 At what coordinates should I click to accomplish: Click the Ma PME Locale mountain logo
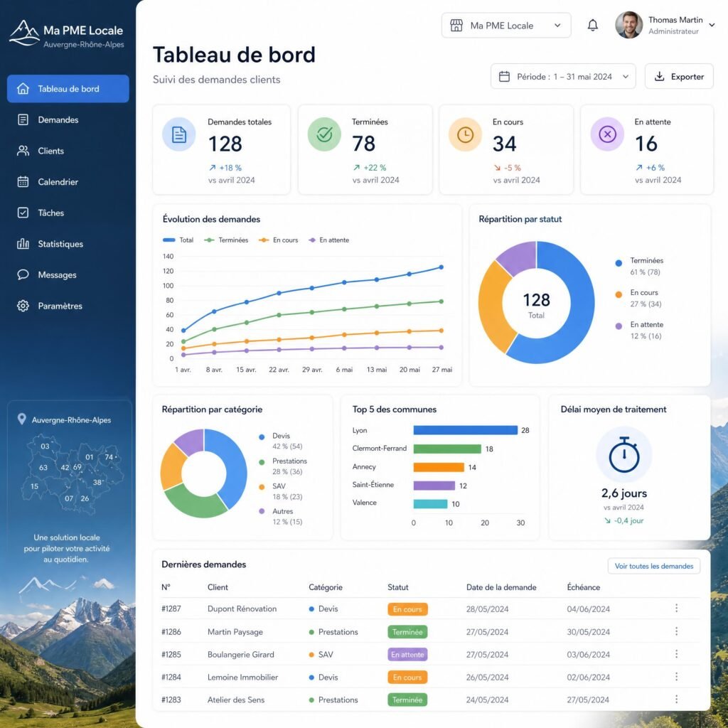(x=24, y=33)
